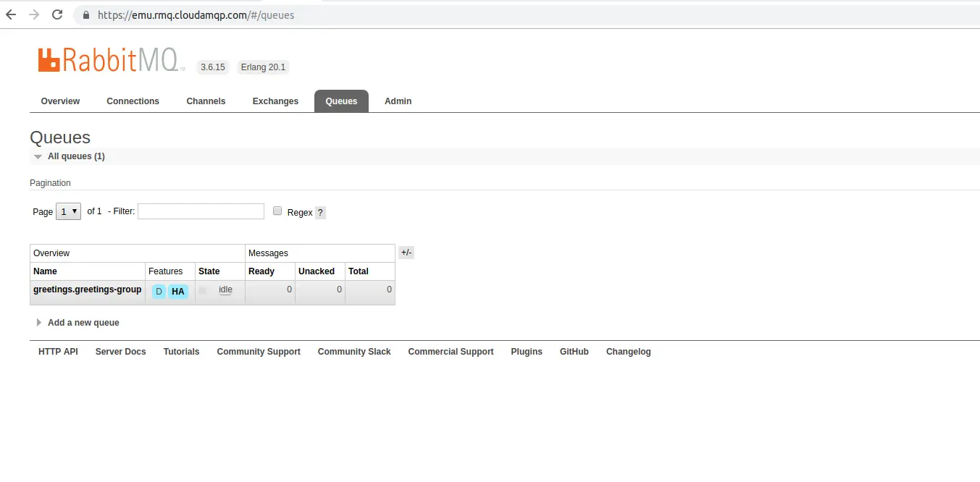Open the greetings.greetings-group queue
The width and height of the screenshot is (980, 482).
click(x=87, y=289)
